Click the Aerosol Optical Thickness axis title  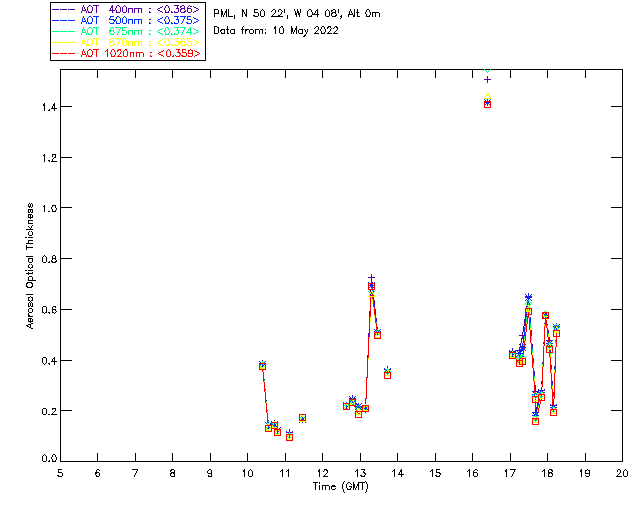click(30, 266)
